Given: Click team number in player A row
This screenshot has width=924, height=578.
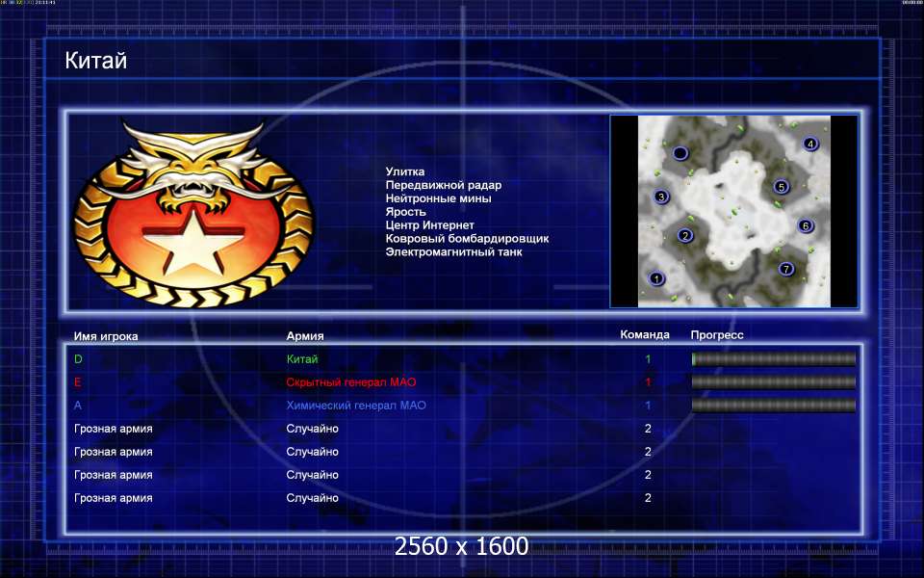Looking at the screenshot, I should (x=648, y=406).
